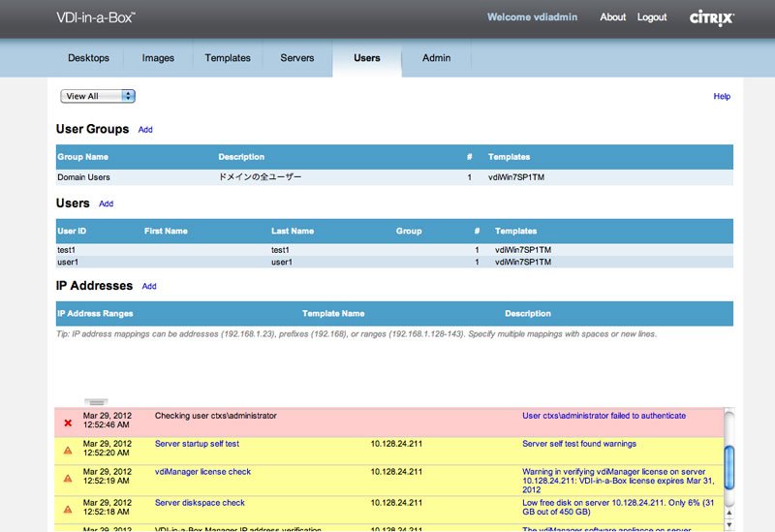Screen dimensions: 775x532
Task: Click the Logout link
Action: point(652,17)
